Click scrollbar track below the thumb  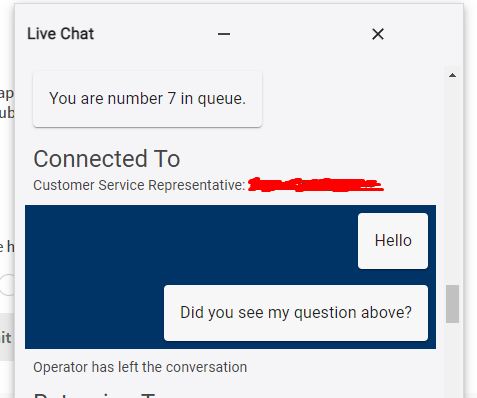click(x=452, y=360)
